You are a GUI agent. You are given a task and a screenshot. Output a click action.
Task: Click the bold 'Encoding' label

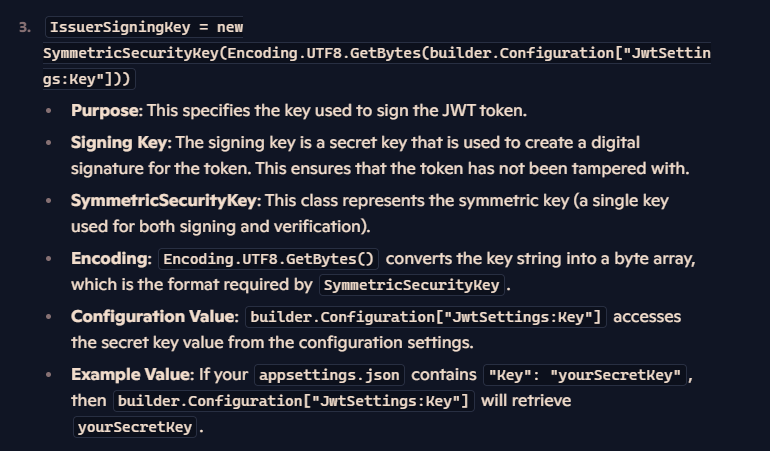click(109, 258)
